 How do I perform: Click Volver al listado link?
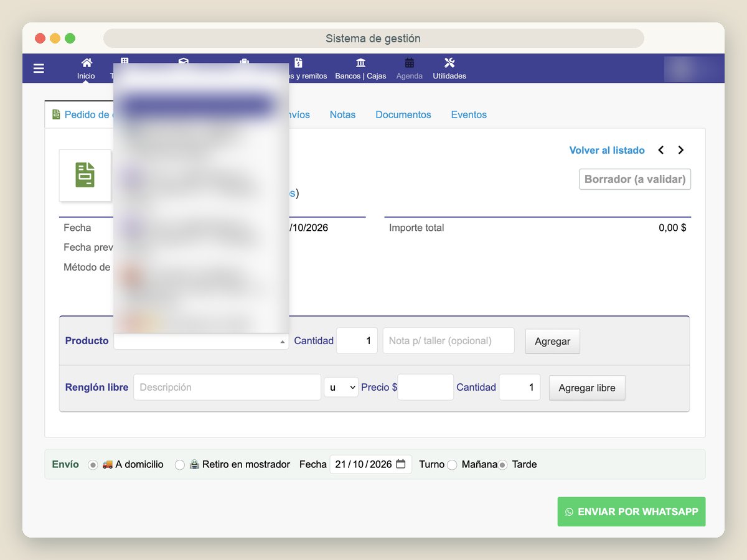(x=607, y=150)
